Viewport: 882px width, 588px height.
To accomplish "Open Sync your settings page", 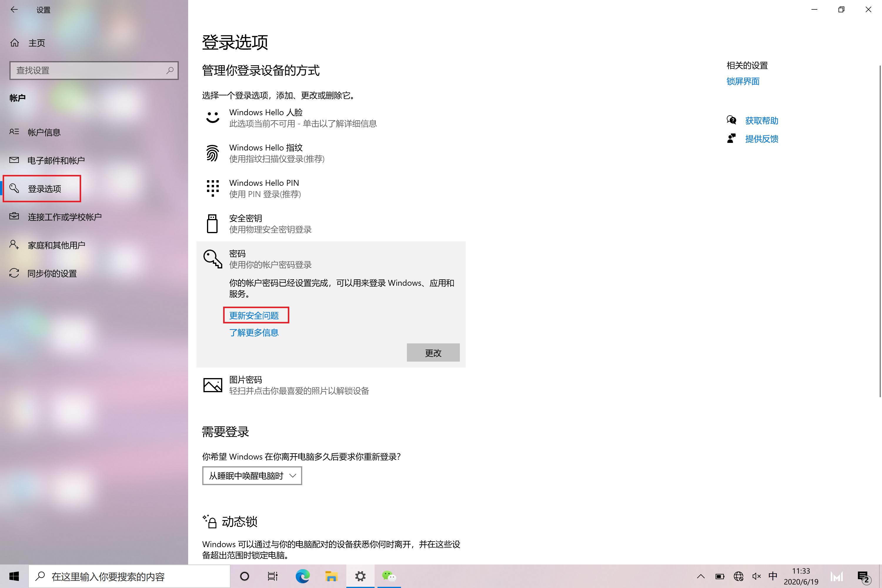I will coord(52,273).
